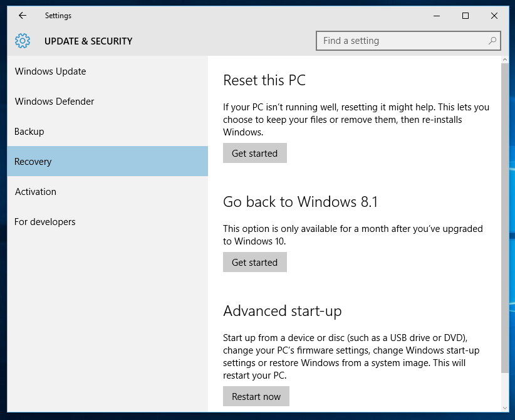Click the search magnifier icon
The height and width of the screenshot is (420, 515).
[492, 41]
